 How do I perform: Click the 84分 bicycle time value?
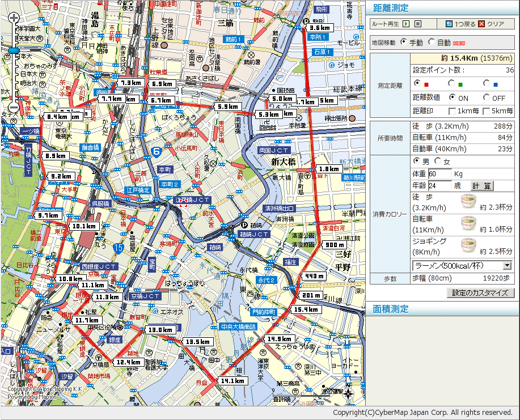[505, 138]
